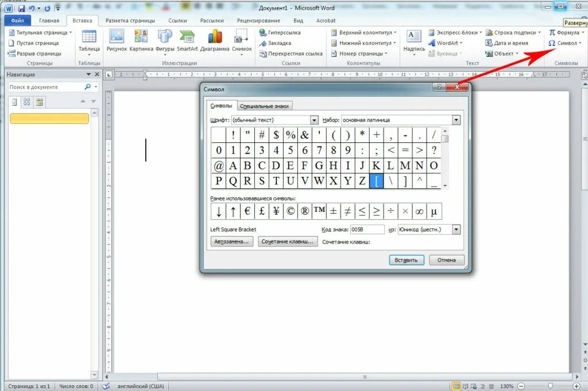Viewport: 588px width, 391px height.
Task: Save the document from quick access toolbar
Action: [x=21, y=8]
